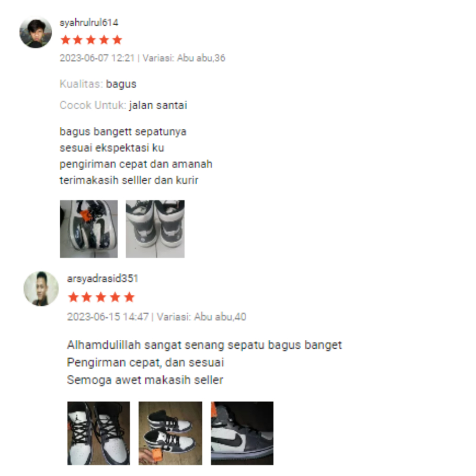476x476 pixels.
Task: Click the fifth star of arsyadrasid351's rating
Action: [129, 297]
